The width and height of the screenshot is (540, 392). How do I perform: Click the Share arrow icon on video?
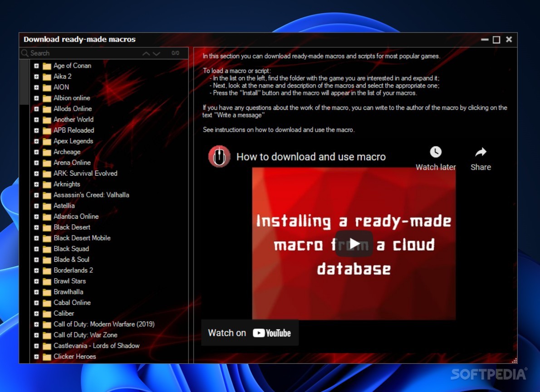481,152
